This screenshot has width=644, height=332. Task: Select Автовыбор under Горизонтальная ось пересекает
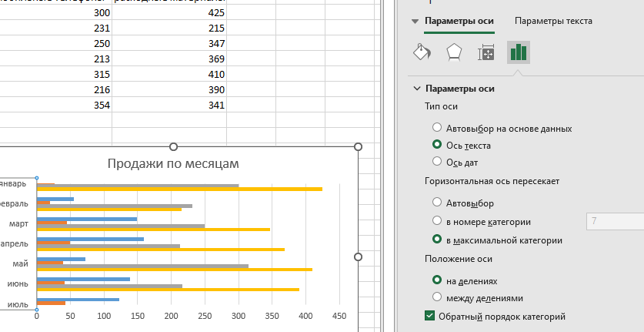click(x=437, y=203)
